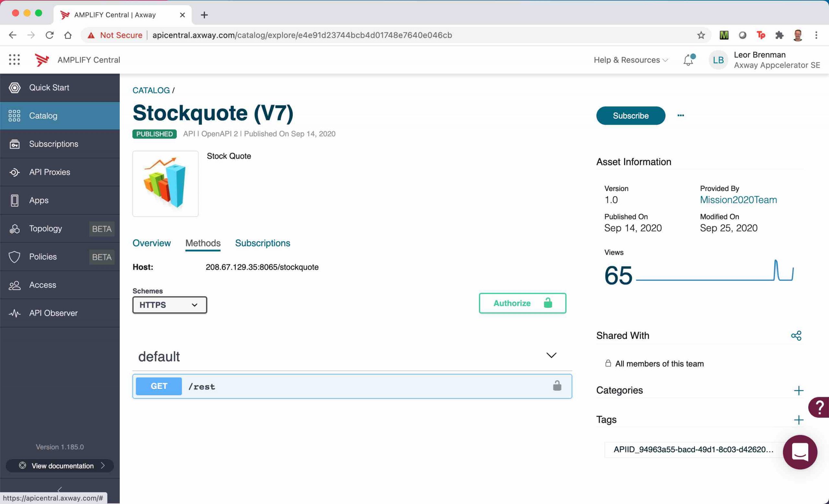This screenshot has height=504, width=829.
Task: Open Policies beta page
Action: point(60,257)
